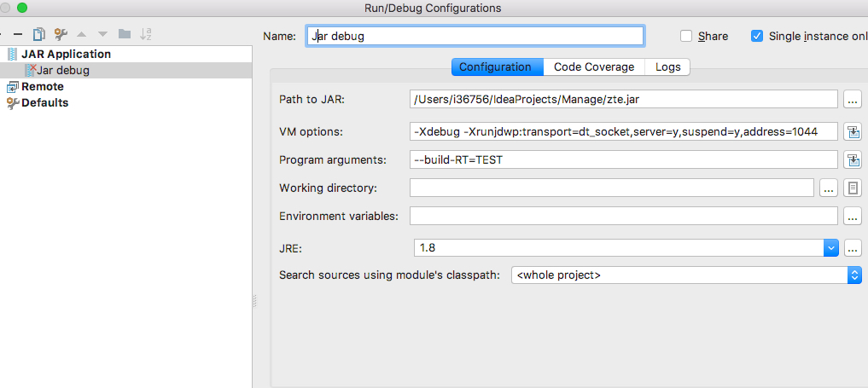This screenshot has width=868, height=388.
Task: Switch to the Code Coverage tab
Action: 594,67
